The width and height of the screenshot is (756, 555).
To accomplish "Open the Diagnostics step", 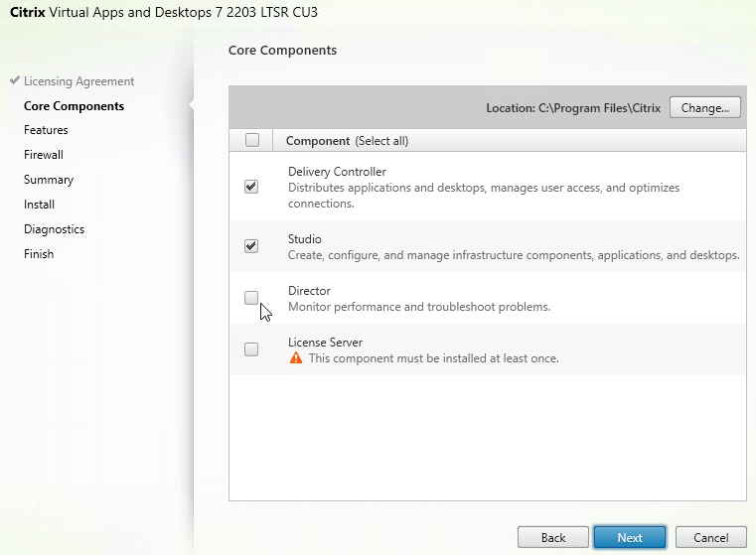I will tap(54, 229).
